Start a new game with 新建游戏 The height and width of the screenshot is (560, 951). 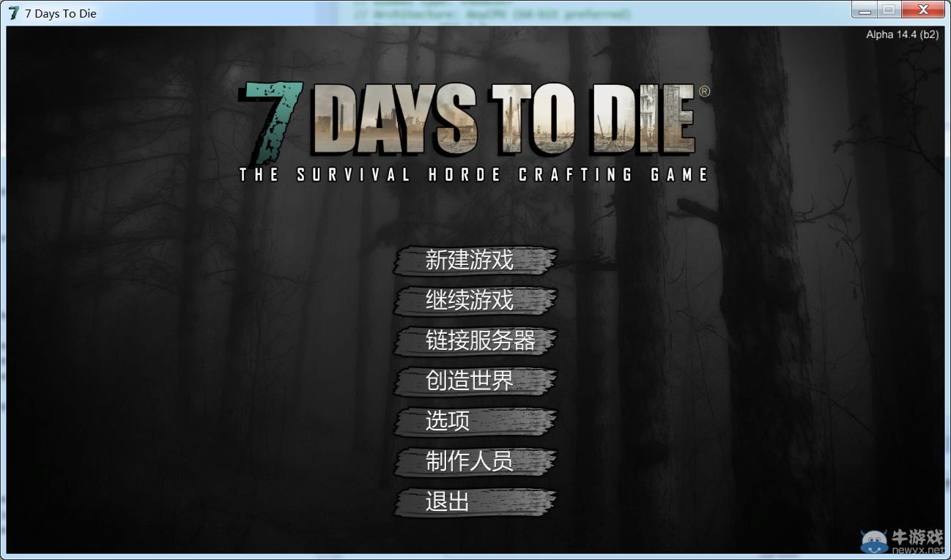(x=475, y=261)
